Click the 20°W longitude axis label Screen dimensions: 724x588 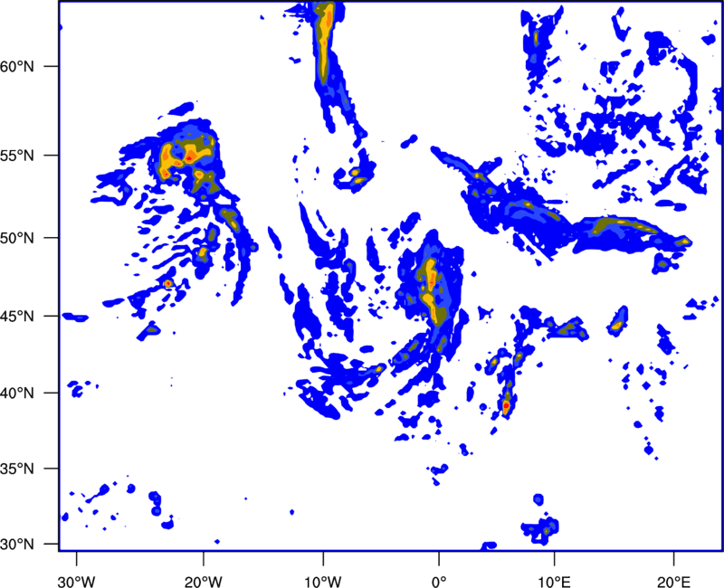(x=203, y=582)
